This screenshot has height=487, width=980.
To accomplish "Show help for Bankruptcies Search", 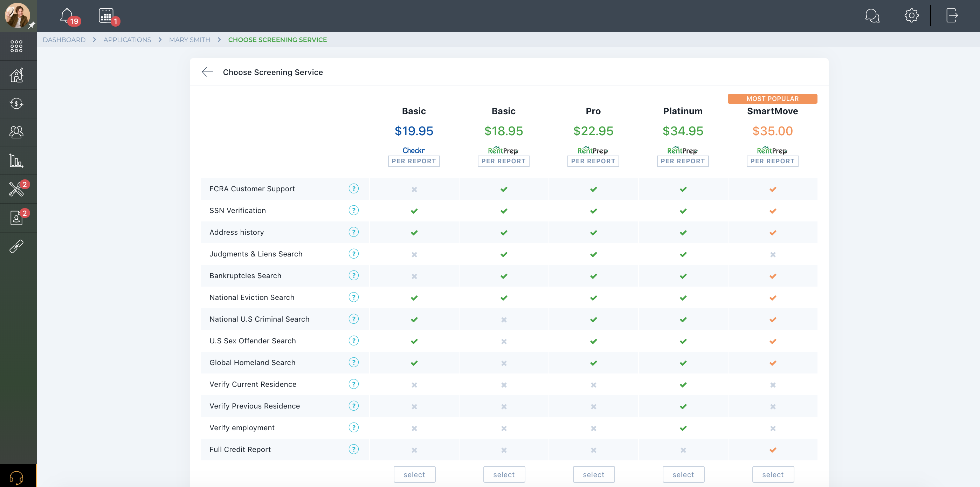I will [353, 275].
